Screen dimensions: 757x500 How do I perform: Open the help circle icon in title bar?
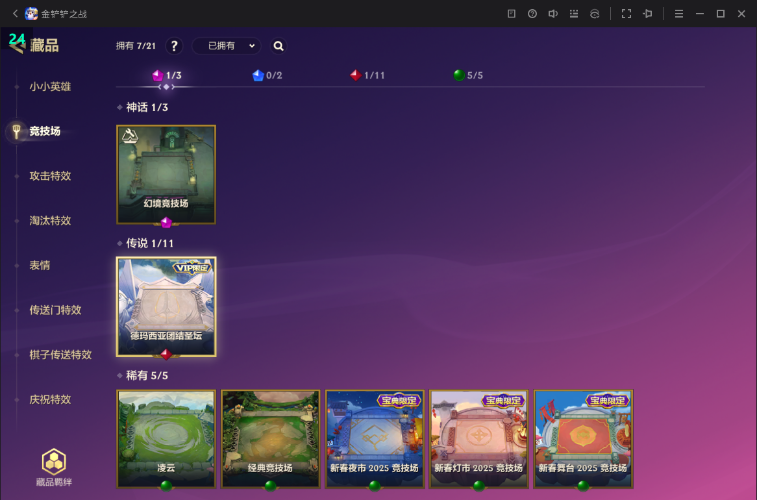tap(532, 14)
